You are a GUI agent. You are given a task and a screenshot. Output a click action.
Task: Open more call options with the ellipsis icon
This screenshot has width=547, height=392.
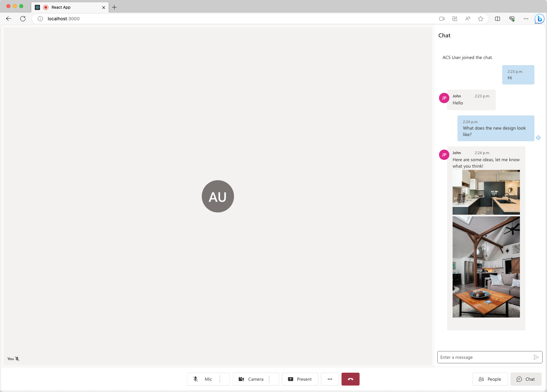329,379
